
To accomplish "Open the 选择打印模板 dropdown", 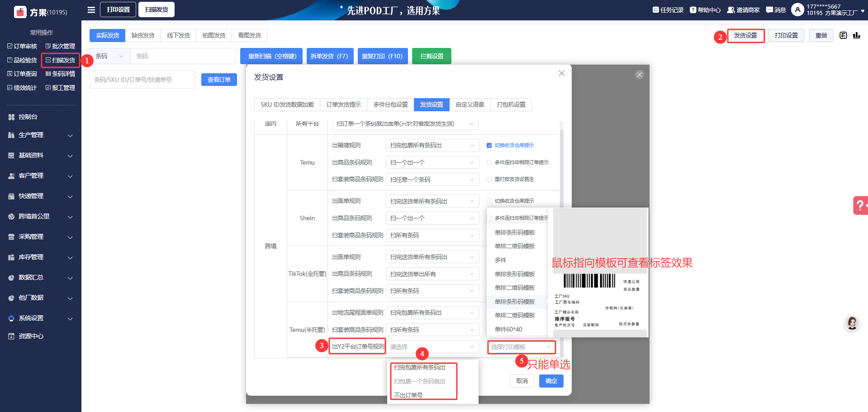I will [521, 347].
